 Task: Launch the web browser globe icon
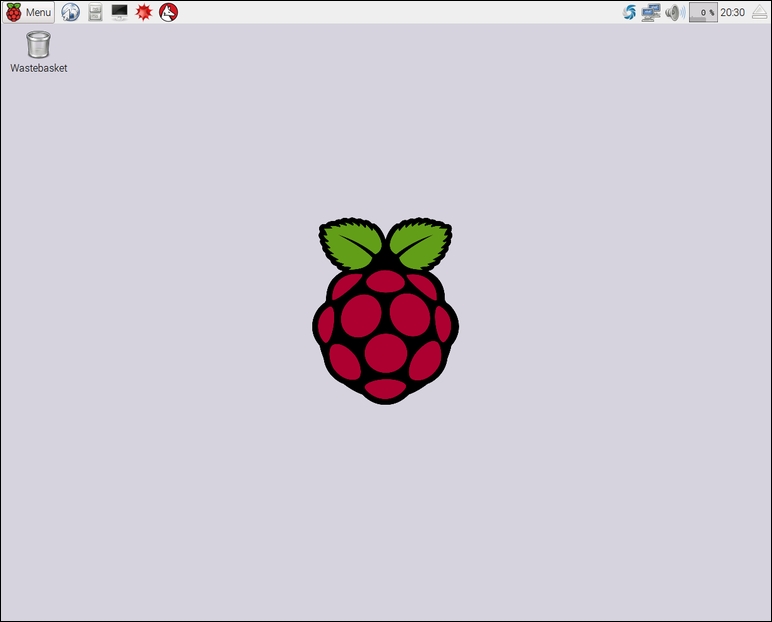coord(70,12)
